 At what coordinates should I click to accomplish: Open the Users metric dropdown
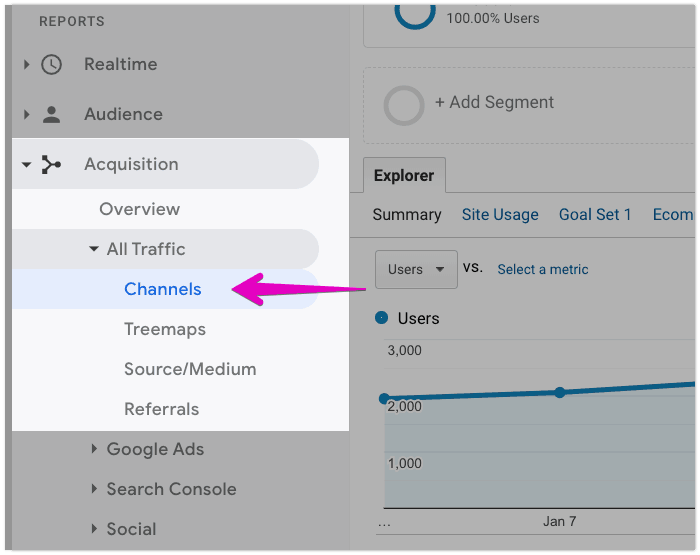click(416, 269)
